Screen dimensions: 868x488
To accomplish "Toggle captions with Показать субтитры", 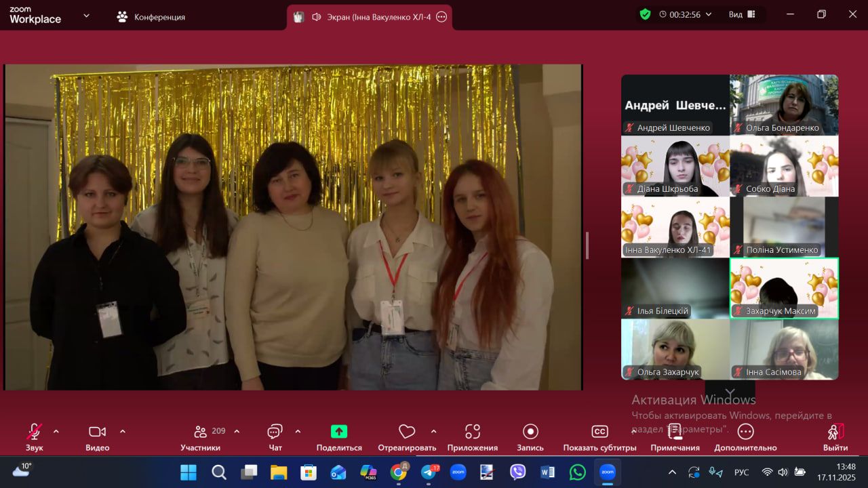I will pos(599,432).
